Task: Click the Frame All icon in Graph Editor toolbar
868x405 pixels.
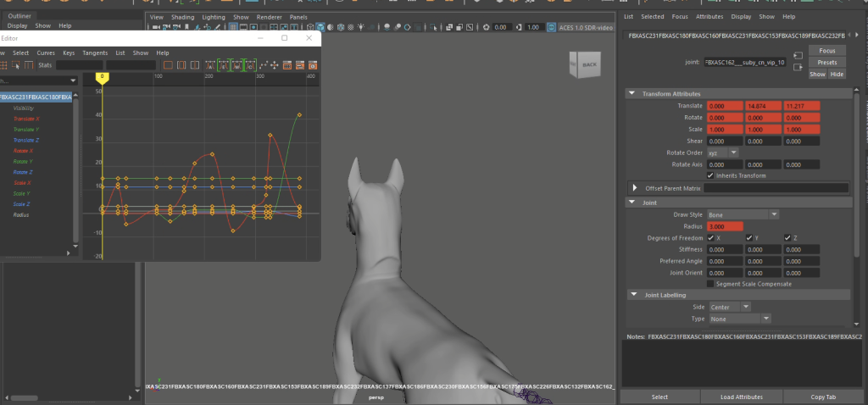Action: pos(168,65)
